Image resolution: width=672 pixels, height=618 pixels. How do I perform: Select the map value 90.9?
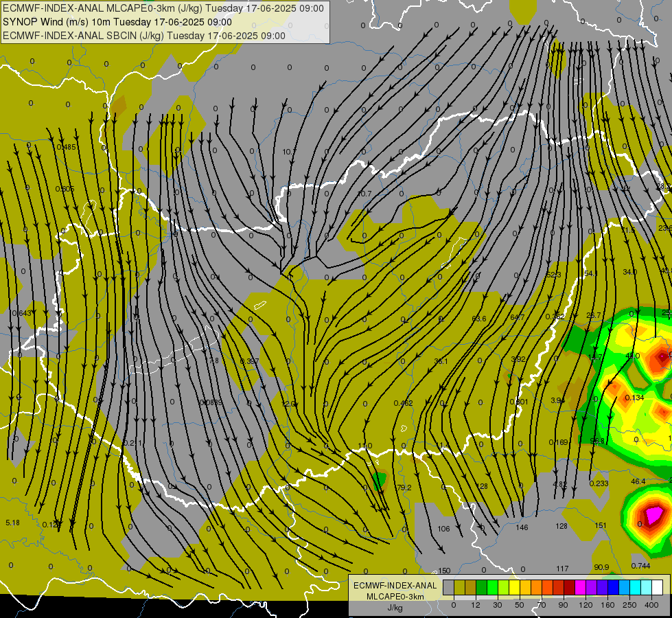coord(602,567)
